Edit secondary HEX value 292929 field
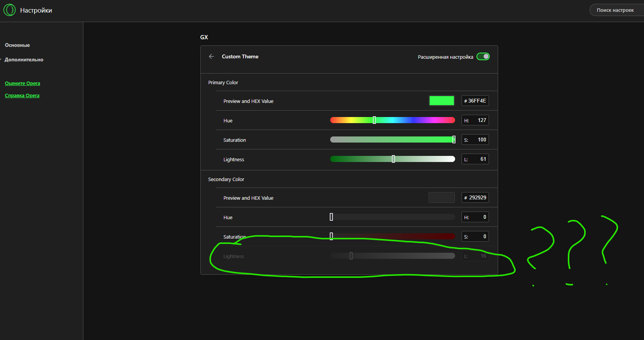This screenshot has height=340, width=644. tap(475, 197)
